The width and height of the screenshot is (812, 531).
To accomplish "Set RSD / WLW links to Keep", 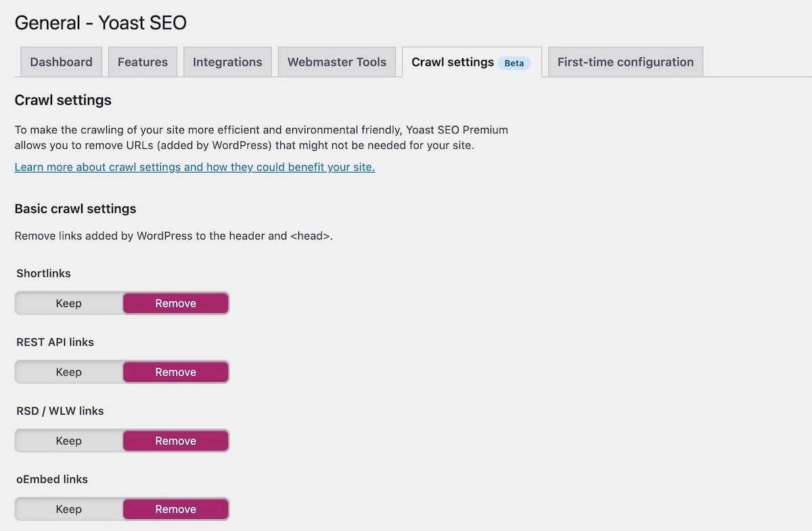I will coord(68,440).
